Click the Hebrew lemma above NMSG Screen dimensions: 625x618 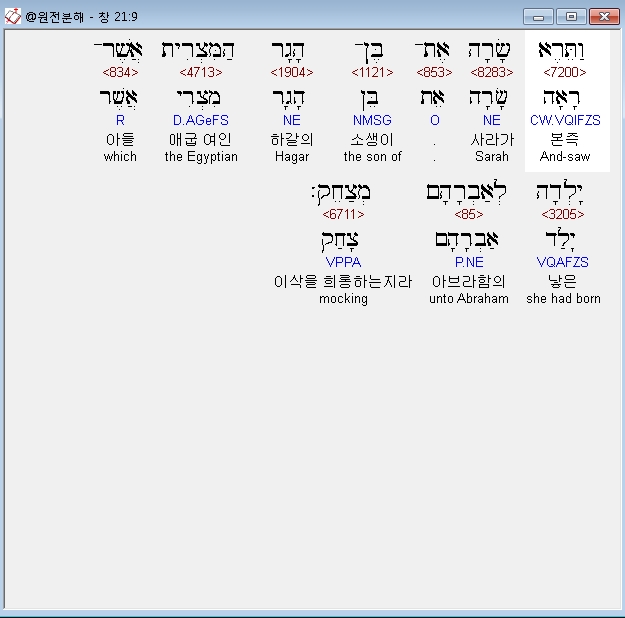tap(369, 99)
